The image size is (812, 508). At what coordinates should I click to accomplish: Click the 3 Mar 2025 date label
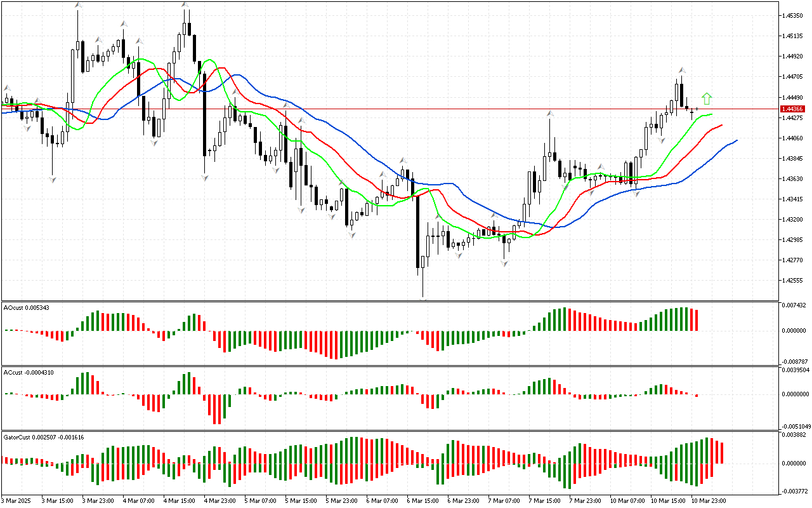tap(16, 500)
